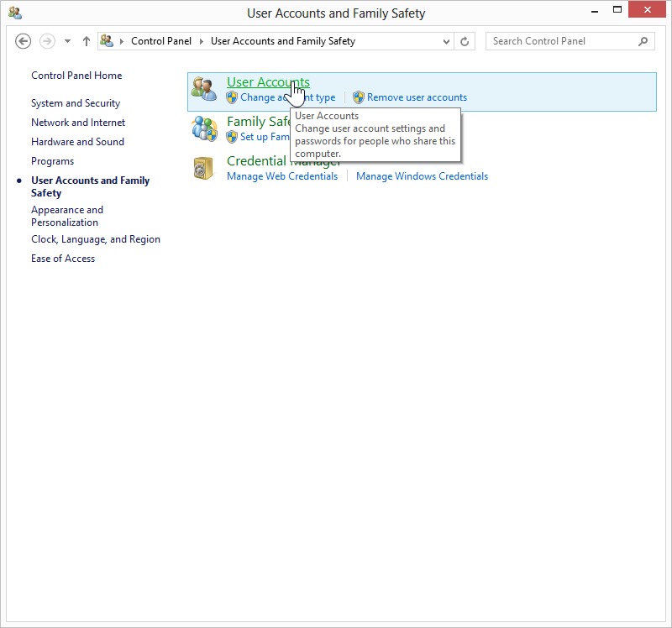Open Appearance and Personalization

66,216
